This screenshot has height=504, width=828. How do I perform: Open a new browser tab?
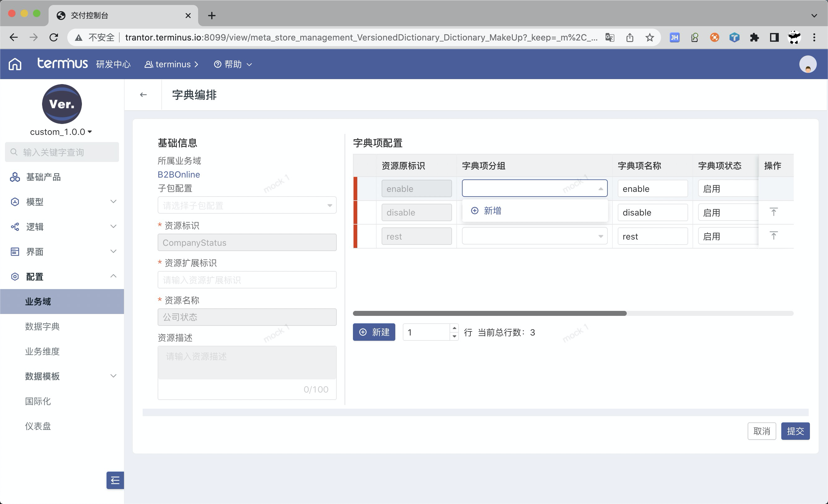[x=212, y=16]
